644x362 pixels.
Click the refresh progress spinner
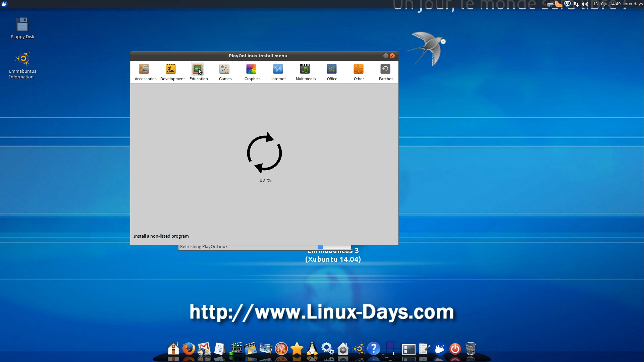click(264, 153)
